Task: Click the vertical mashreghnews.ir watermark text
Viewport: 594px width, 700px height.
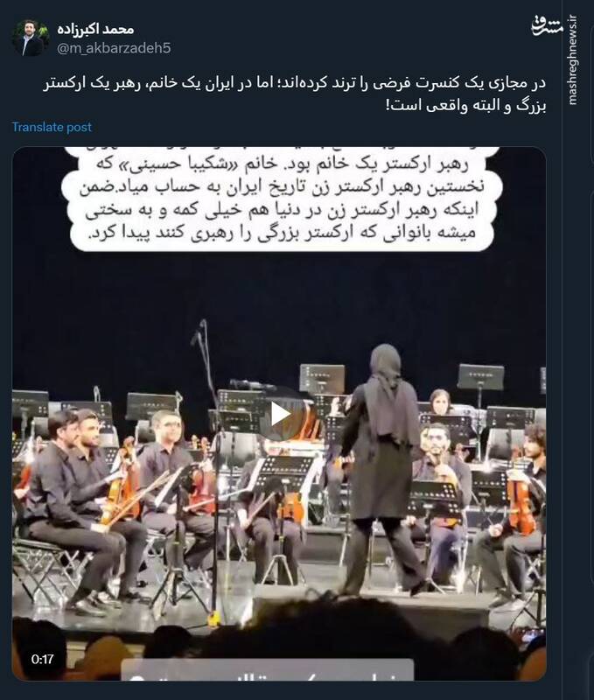Action: point(572,60)
